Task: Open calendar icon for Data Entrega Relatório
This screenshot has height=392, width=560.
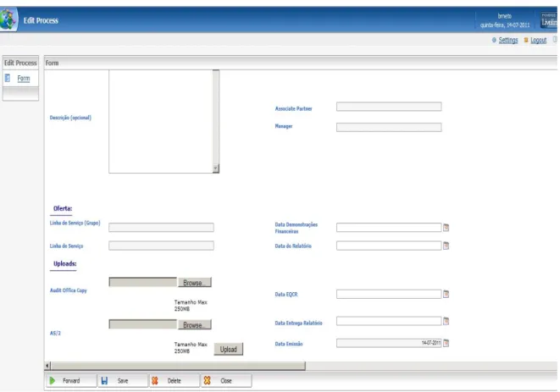Action: click(x=446, y=321)
